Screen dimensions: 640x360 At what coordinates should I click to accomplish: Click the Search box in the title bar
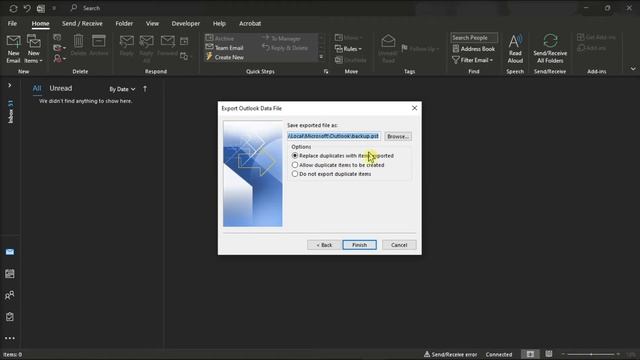tap(91, 8)
